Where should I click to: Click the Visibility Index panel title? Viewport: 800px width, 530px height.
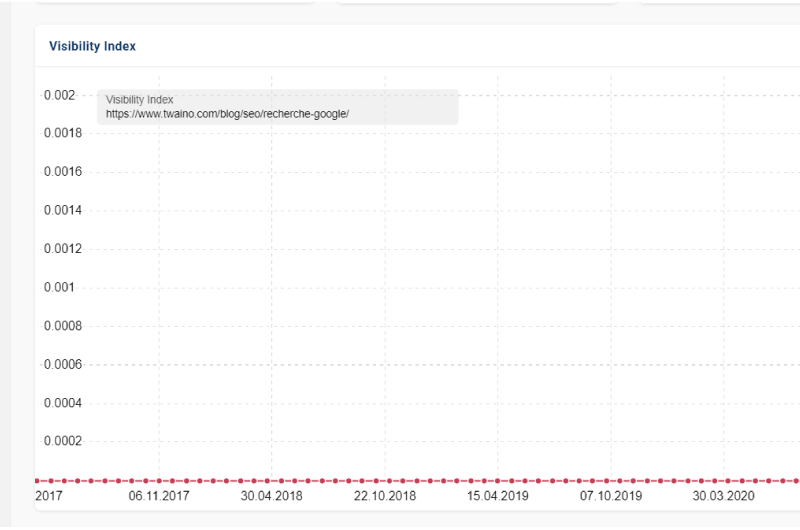(92, 46)
